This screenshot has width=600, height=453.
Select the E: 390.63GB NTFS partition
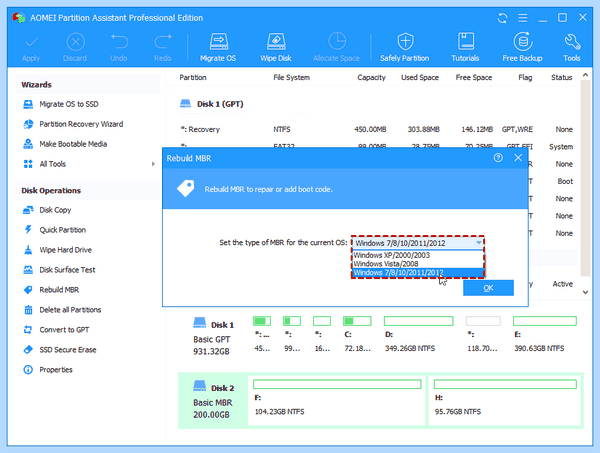(545, 334)
